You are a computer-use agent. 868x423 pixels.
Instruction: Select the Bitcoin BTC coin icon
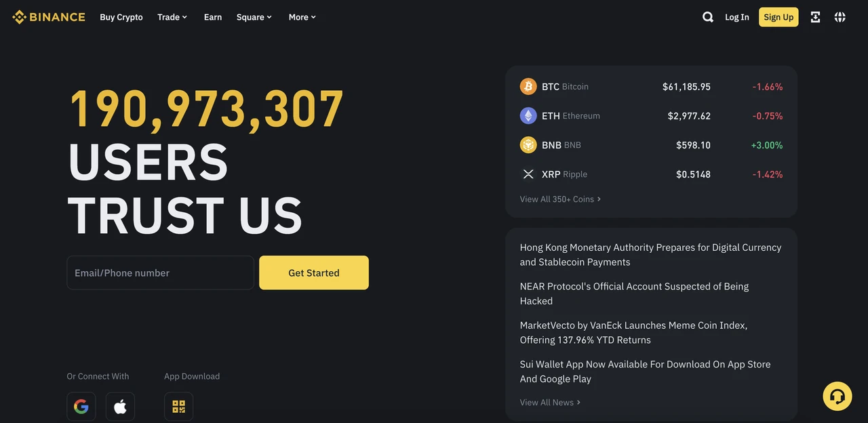[528, 87]
